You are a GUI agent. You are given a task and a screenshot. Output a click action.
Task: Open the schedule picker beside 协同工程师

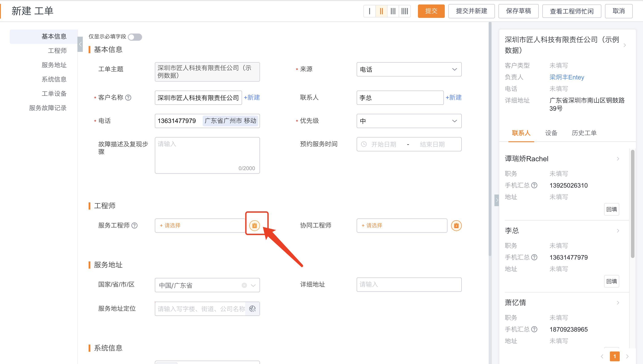(456, 225)
